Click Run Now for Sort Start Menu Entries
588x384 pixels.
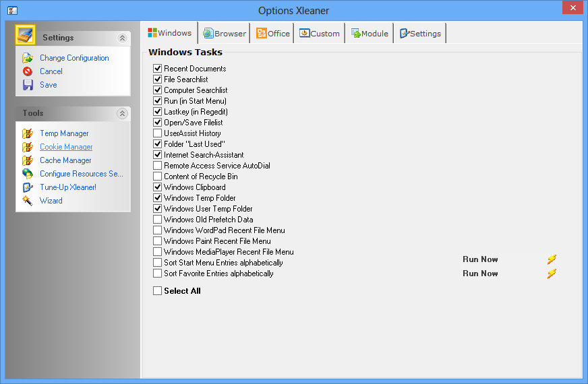pyautogui.click(x=480, y=259)
